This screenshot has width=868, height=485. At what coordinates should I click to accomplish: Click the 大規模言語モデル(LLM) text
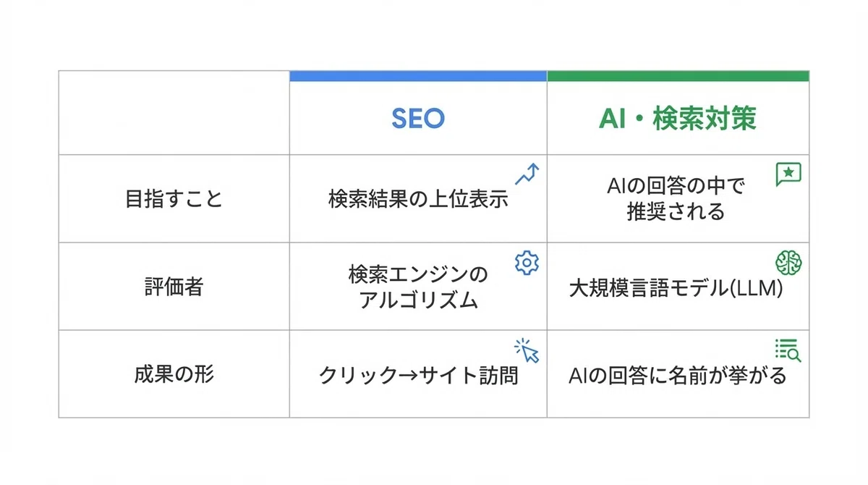coord(678,289)
